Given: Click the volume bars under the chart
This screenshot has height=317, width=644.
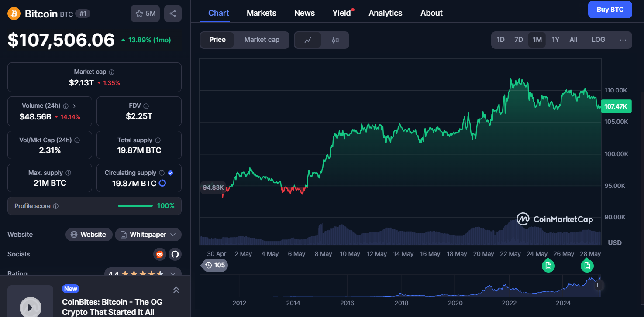Looking at the screenshot, I should pyautogui.click(x=400, y=235).
